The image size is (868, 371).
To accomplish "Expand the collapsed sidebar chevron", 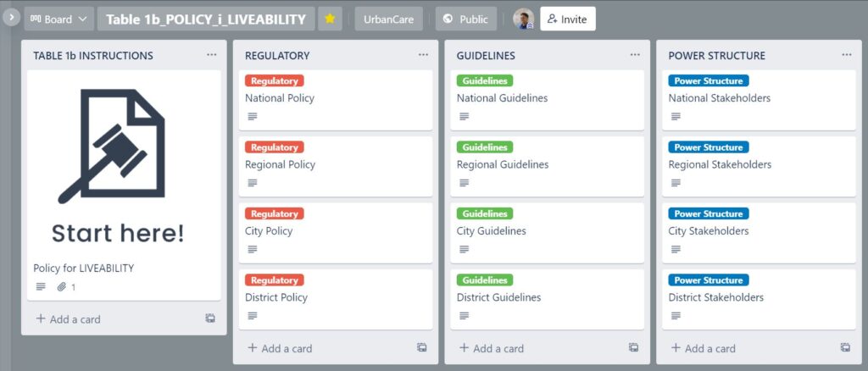I will pos(10,18).
